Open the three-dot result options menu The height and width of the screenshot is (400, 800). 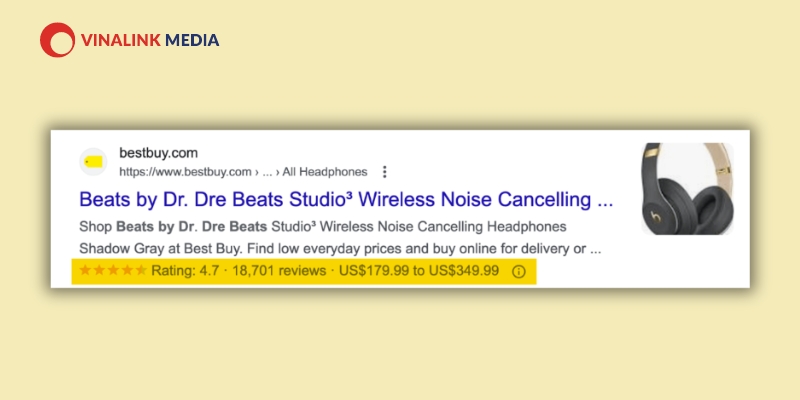(385, 172)
